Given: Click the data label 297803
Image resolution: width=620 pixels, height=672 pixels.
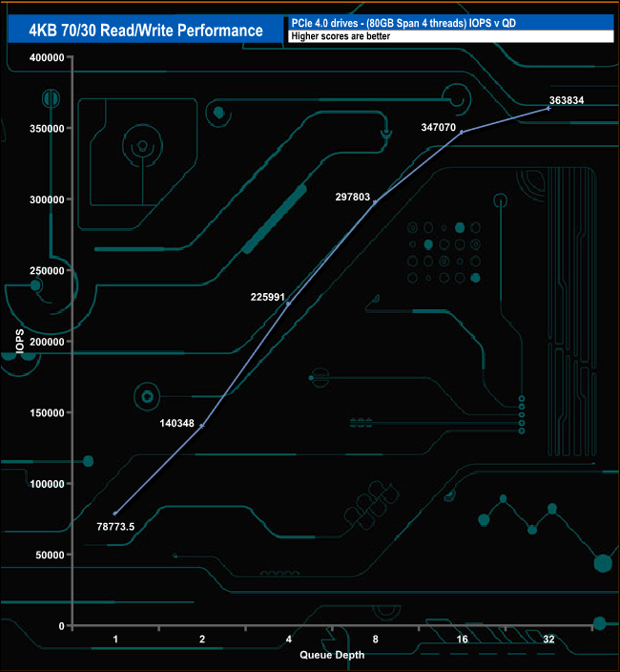Looking at the screenshot, I should tap(352, 197).
